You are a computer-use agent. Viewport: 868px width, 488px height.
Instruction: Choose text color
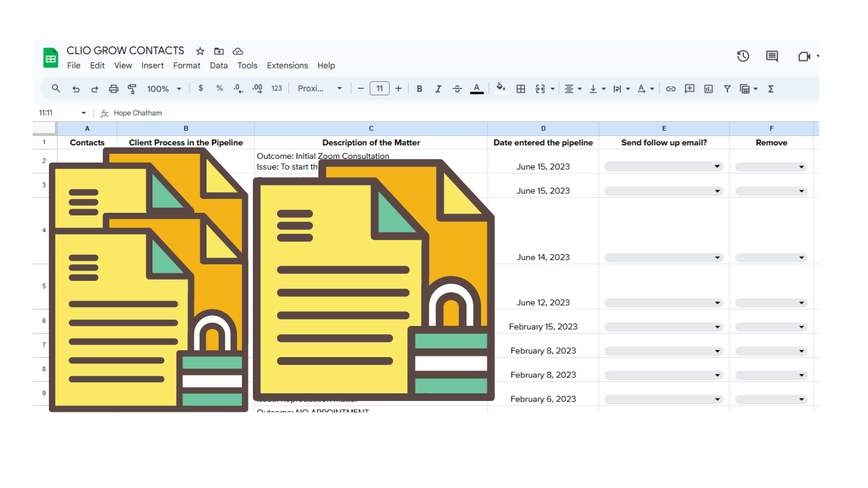[477, 89]
